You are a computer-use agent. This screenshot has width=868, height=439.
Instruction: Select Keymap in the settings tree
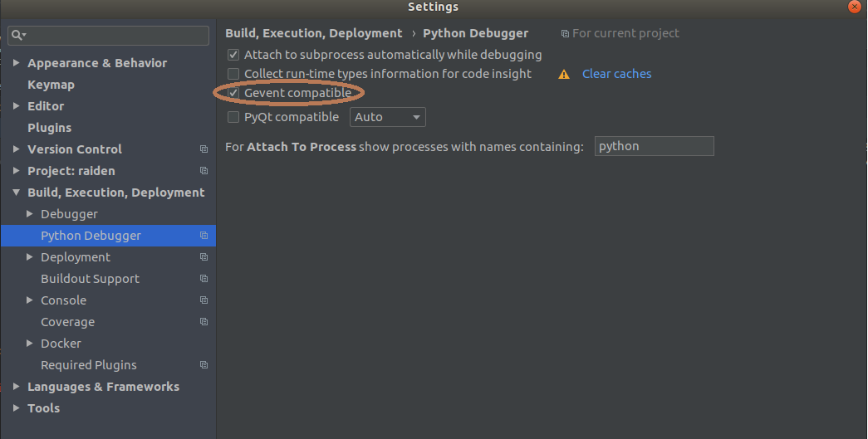(x=51, y=85)
